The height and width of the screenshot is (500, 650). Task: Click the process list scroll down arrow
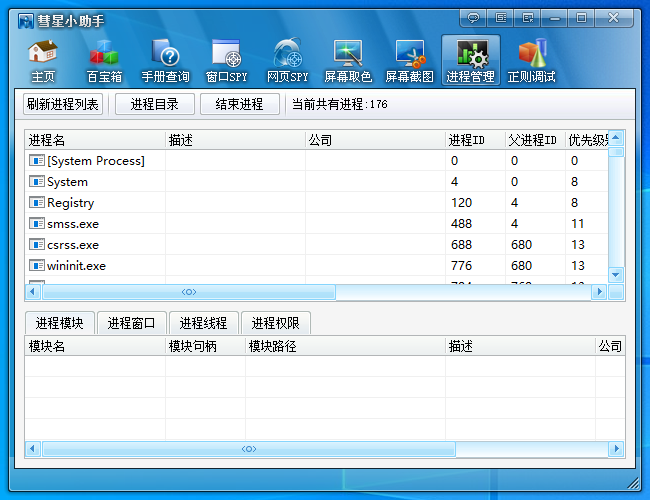(616, 274)
